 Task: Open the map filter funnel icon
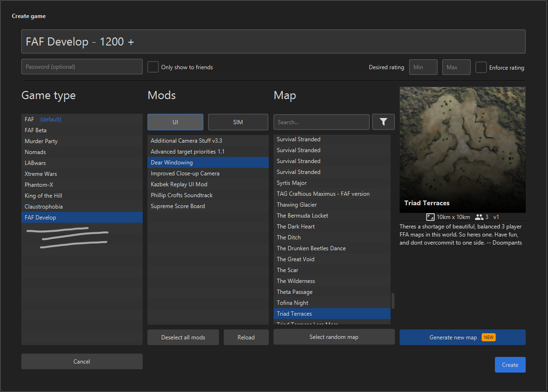384,122
